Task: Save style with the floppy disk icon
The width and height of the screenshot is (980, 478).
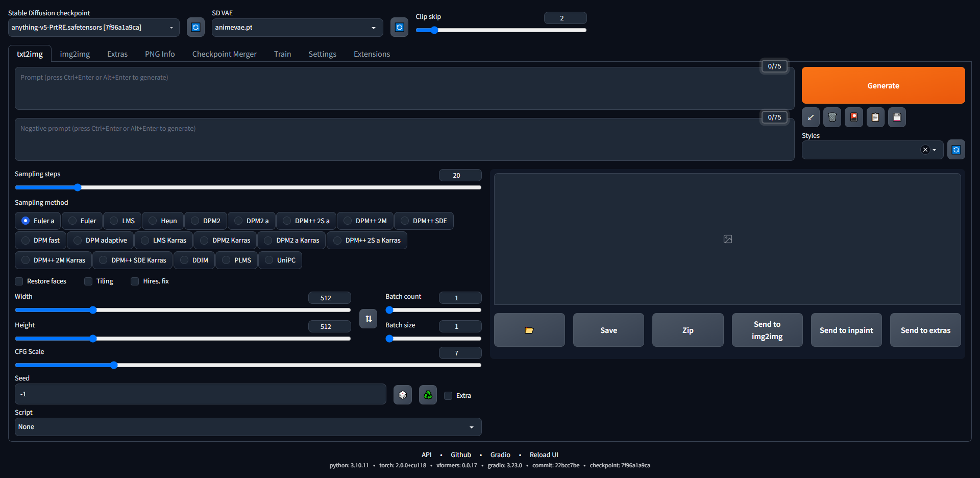Action: [897, 117]
